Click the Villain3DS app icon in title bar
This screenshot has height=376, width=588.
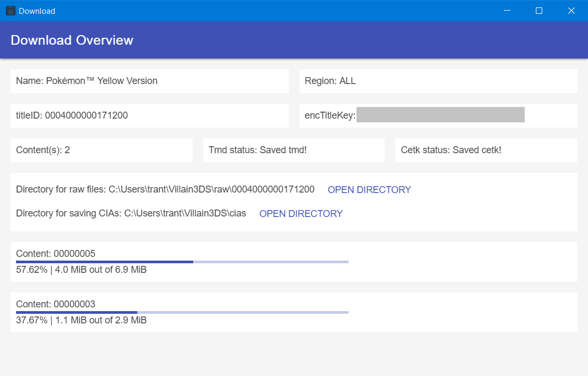pyautogui.click(x=11, y=11)
